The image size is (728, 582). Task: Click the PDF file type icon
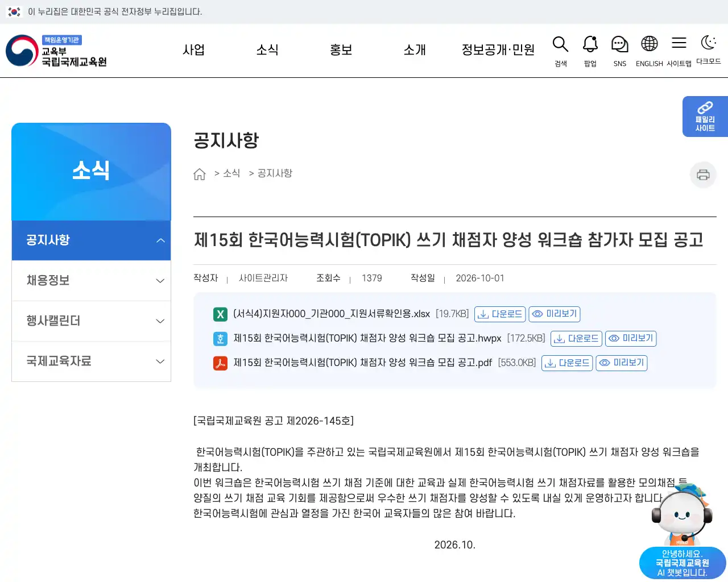pyautogui.click(x=220, y=363)
